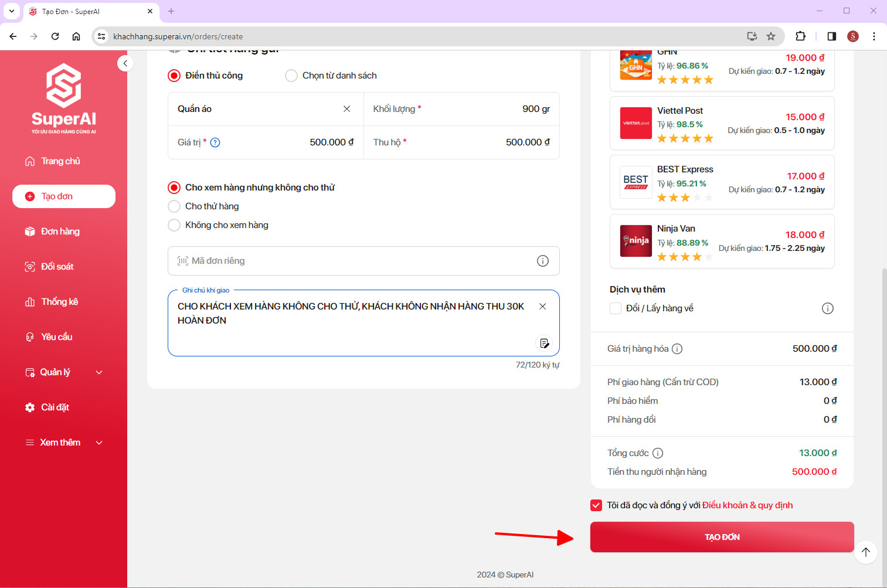Click info icon beside Đổi / Lấy hàng về
887x588 pixels.
(828, 308)
